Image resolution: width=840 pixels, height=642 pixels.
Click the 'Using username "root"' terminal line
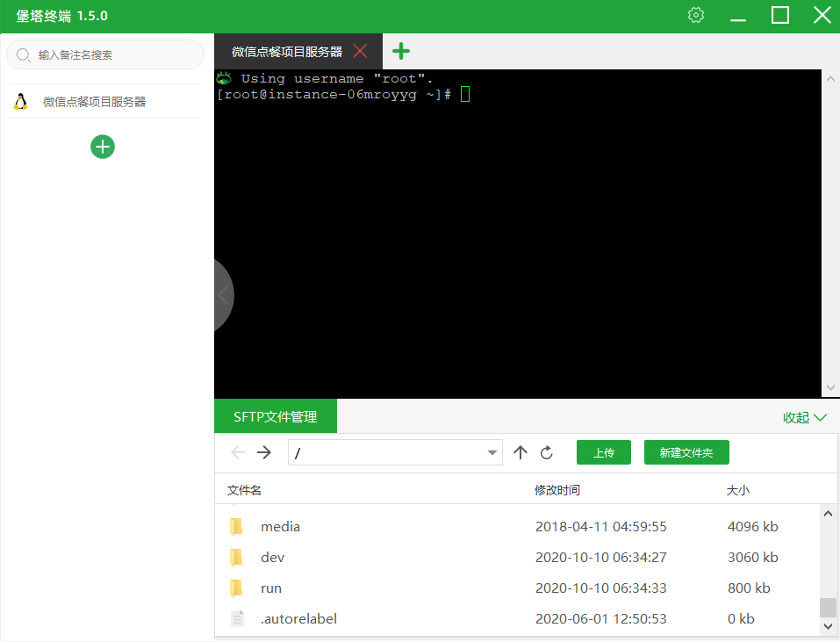point(336,79)
